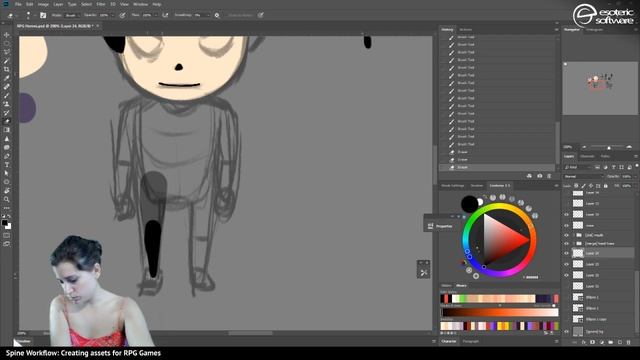Select the Move tool
This screenshot has height=360, width=640.
point(7,35)
